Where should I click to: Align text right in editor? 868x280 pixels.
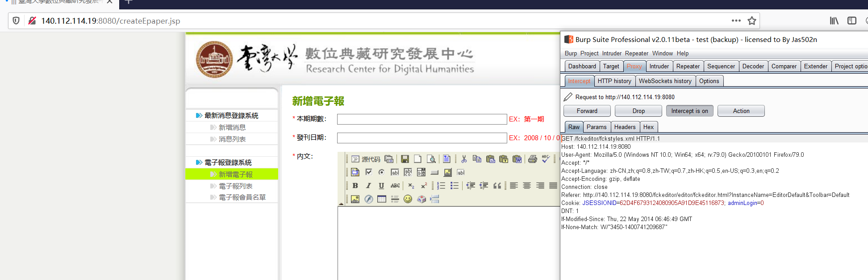click(540, 186)
